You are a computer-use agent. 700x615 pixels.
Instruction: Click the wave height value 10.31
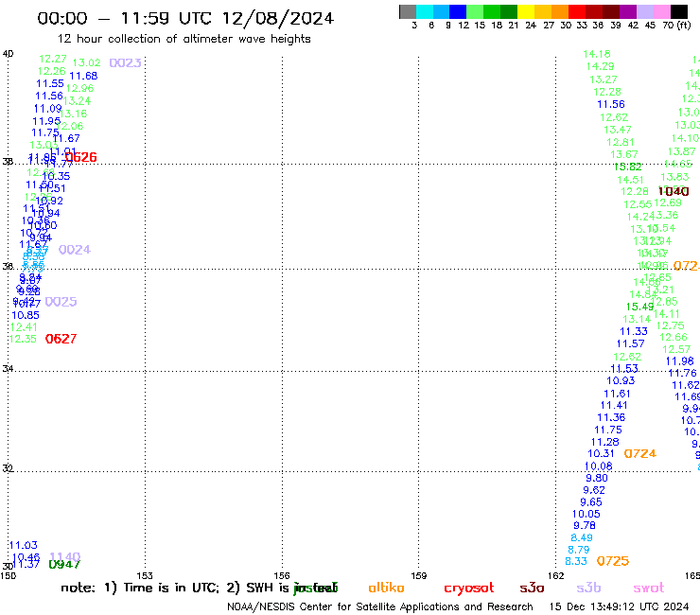pos(601,454)
